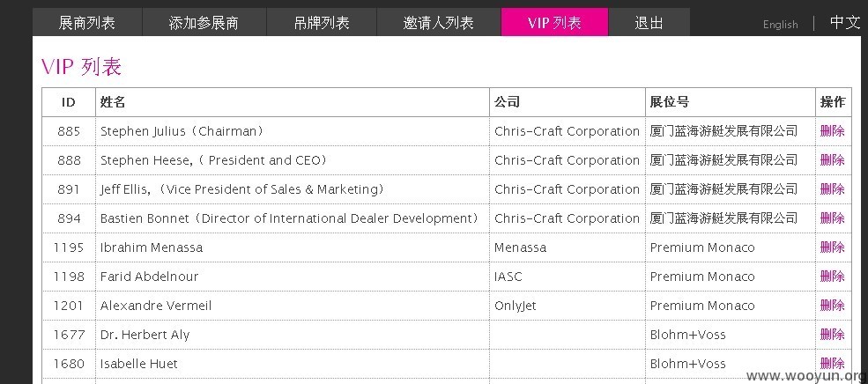Delete Bastien Bonnet entry
Image resolution: width=868 pixels, height=384 pixels.
click(x=832, y=218)
